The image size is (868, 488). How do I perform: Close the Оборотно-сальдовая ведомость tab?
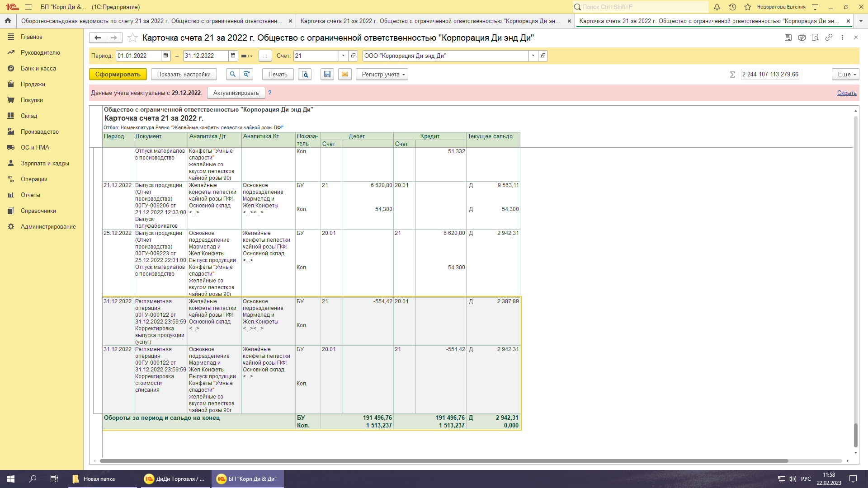[290, 21]
